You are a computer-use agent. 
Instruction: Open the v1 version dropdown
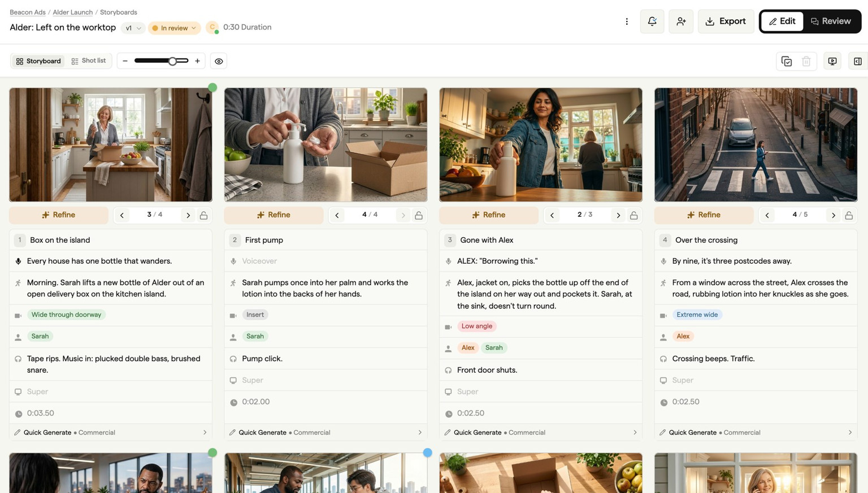click(133, 28)
